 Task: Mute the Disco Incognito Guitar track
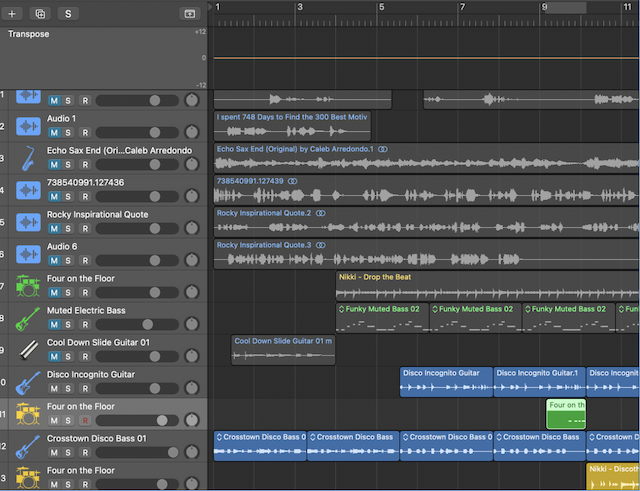(x=54, y=389)
